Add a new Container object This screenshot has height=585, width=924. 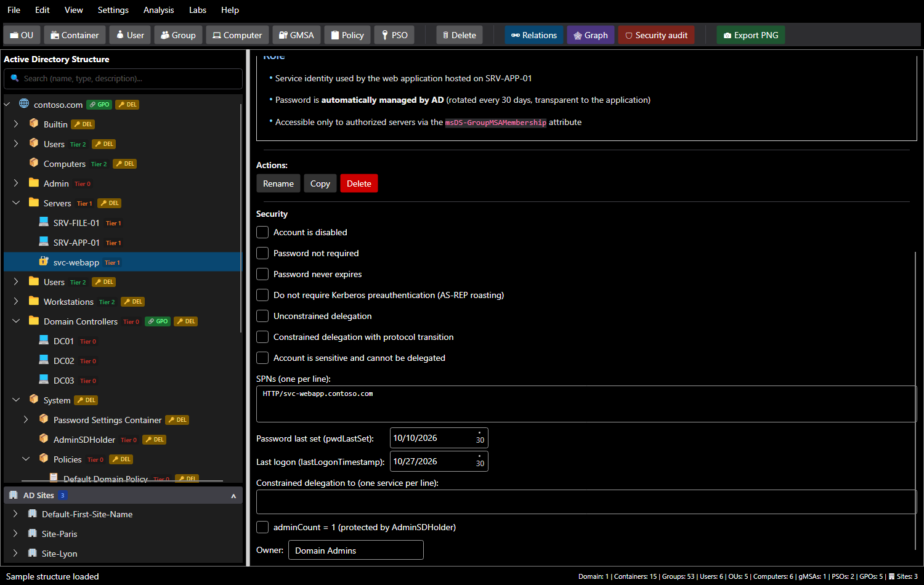point(75,35)
